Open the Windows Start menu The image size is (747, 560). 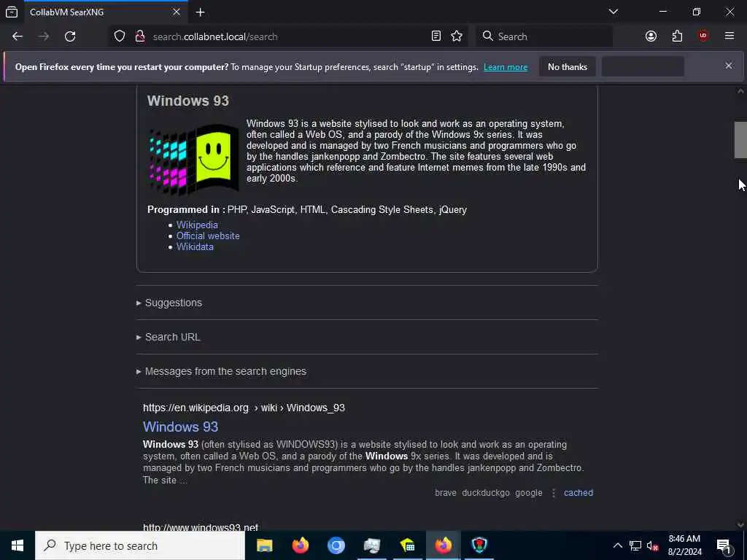[x=18, y=545]
